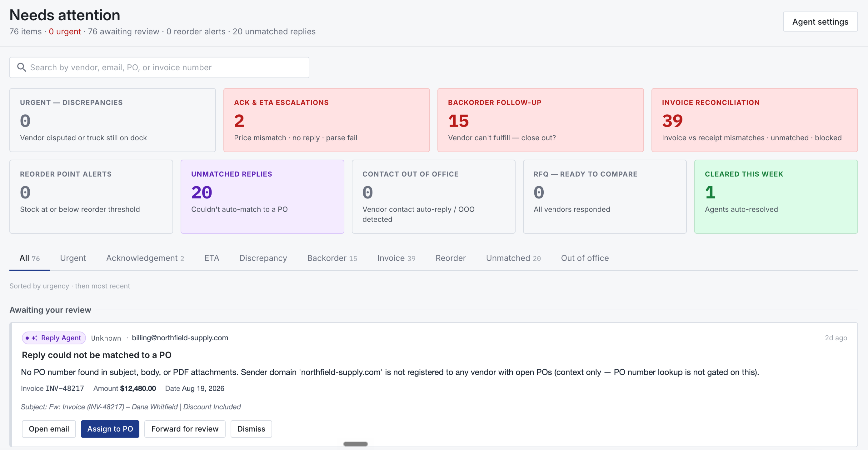The image size is (868, 450).
Task: Click the 'Unknown' vendor label
Action: [106, 338]
